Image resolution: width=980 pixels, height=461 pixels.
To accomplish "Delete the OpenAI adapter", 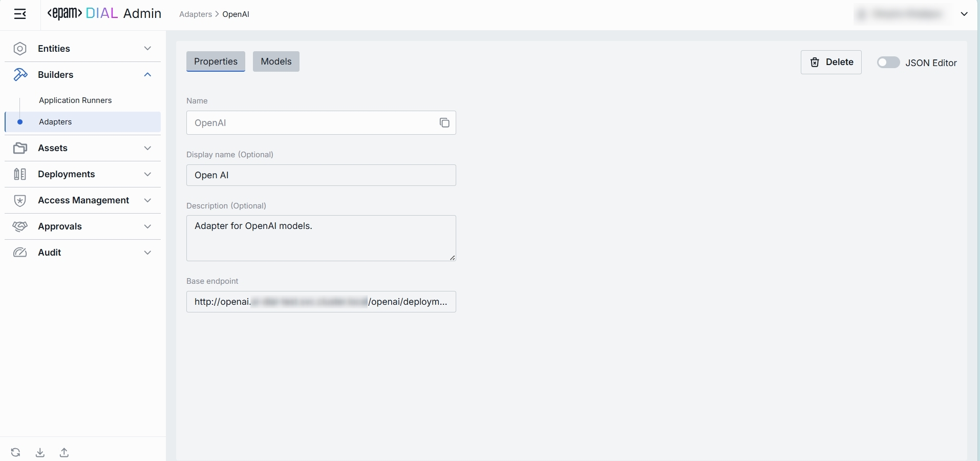I will [831, 62].
